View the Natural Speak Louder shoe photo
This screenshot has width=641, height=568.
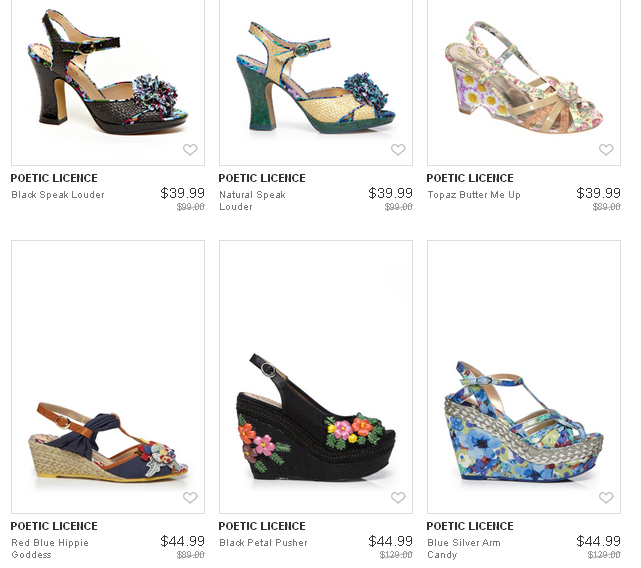pos(316,74)
